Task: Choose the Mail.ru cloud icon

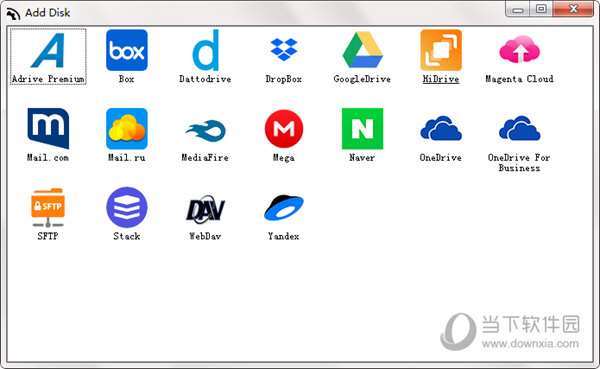Action: [x=127, y=129]
